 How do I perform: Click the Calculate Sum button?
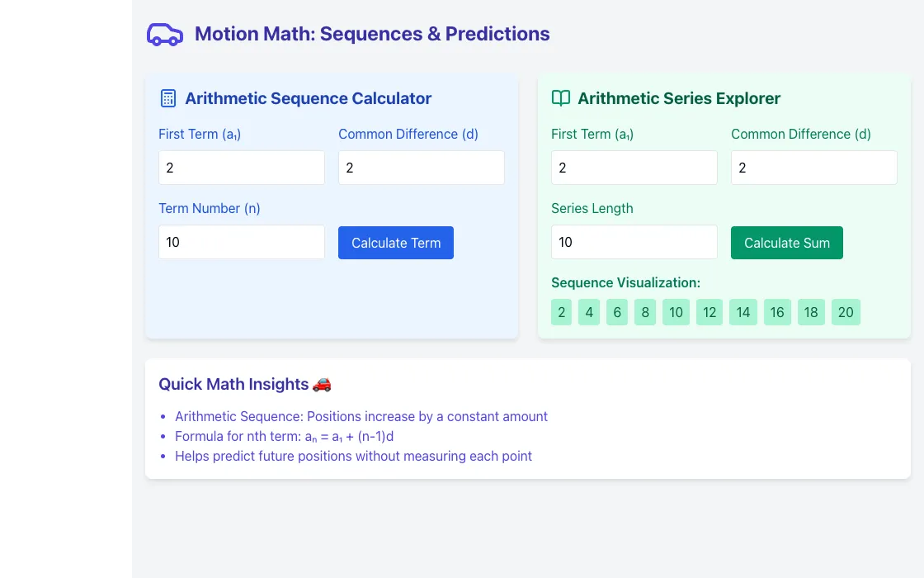787,243
